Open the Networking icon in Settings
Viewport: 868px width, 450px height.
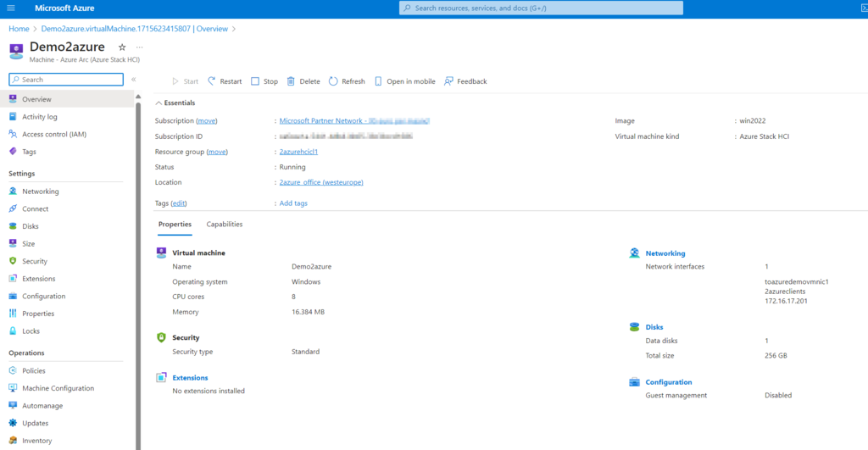point(13,191)
